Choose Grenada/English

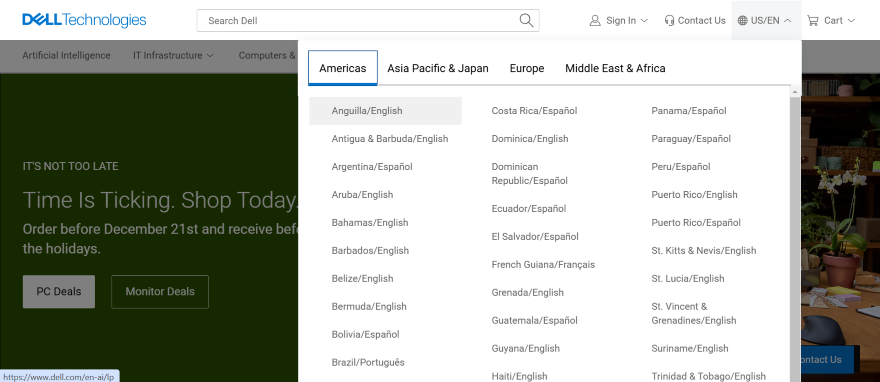pos(528,293)
